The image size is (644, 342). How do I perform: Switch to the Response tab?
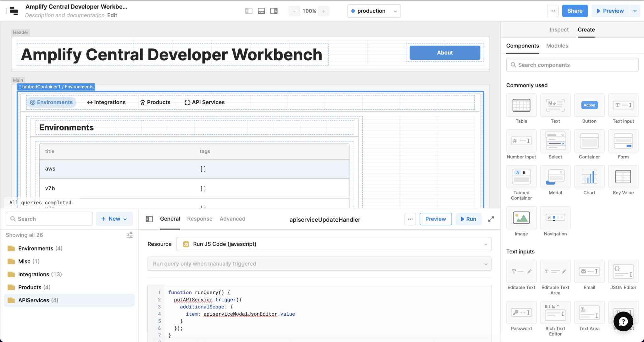[x=200, y=218]
